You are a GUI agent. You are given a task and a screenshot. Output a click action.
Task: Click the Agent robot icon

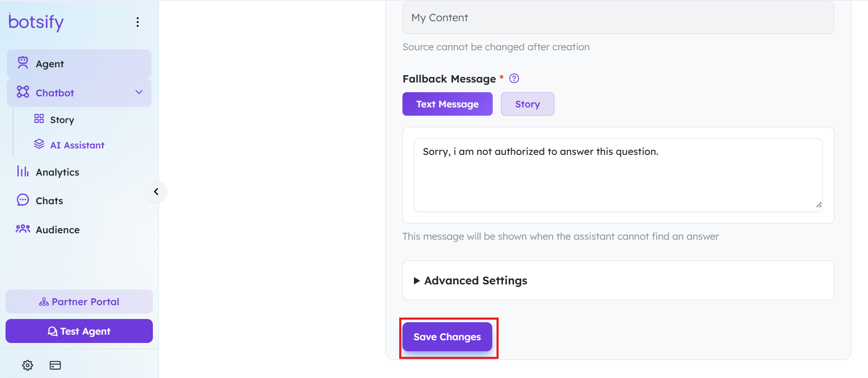coord(23,63)
